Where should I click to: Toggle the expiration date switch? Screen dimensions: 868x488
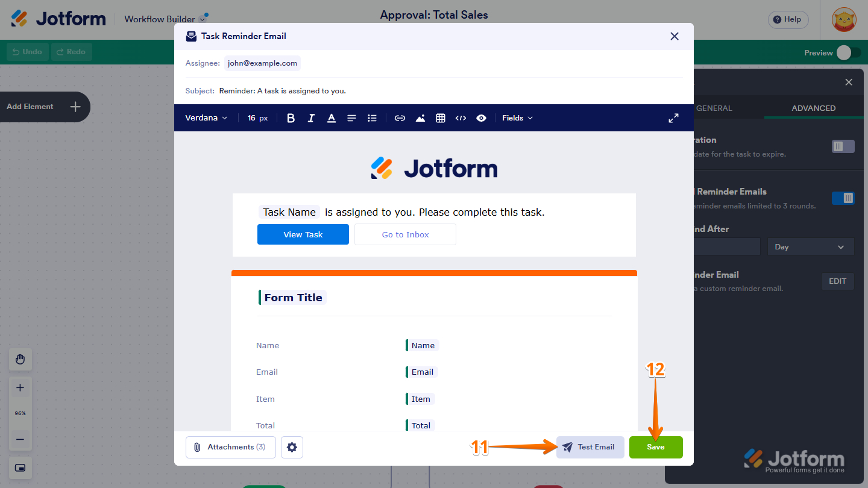coord(843,146)
